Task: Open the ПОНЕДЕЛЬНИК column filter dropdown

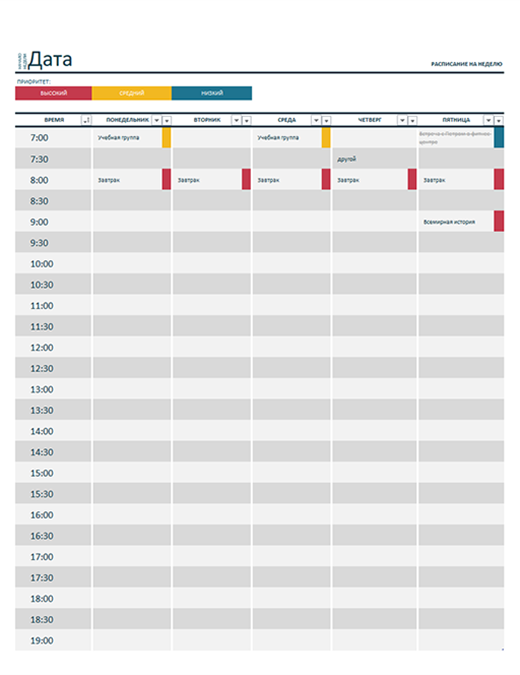Action: click(x=157, y=121)
